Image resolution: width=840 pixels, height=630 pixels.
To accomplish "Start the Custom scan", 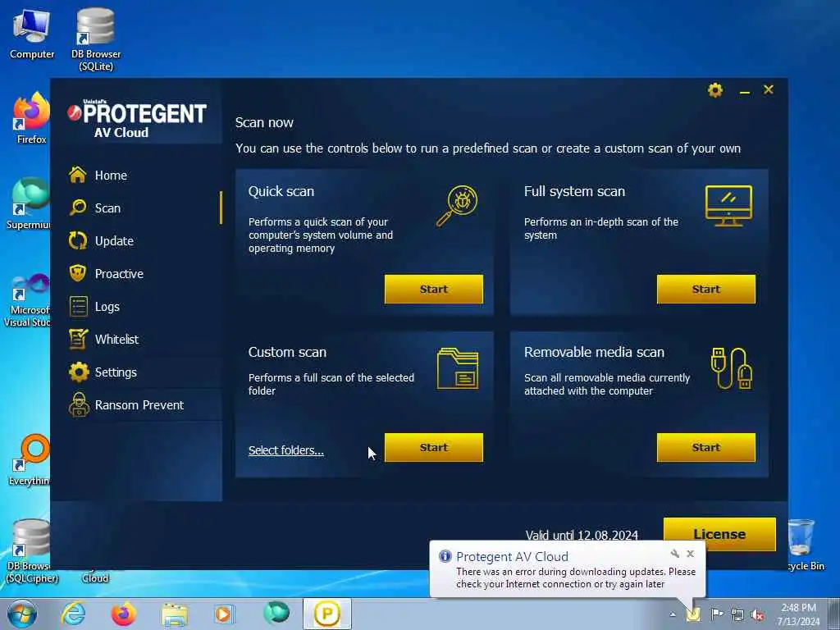I will [433, 447].
